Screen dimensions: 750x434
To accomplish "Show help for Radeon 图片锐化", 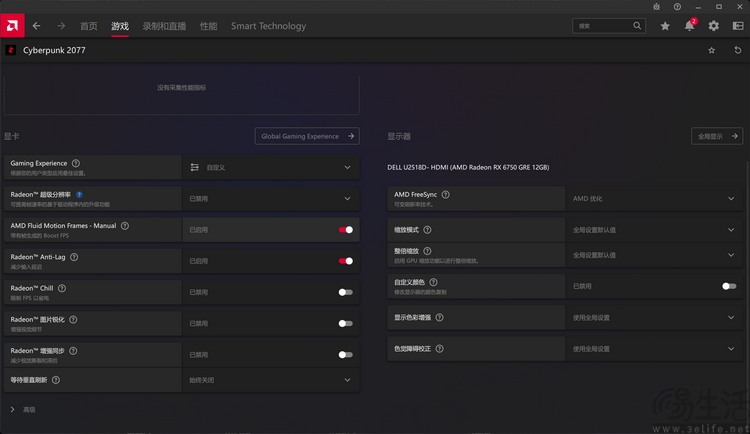I will click(73, 319).
